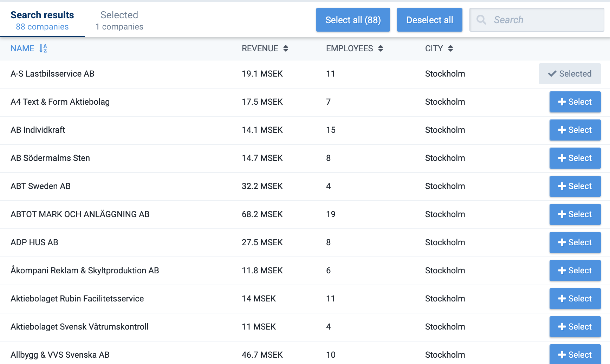The height and width of the screenshot is (364, 610).
Task: Select Aktiebolaget Svensk Våtrumskontroll
Action: 575,327
